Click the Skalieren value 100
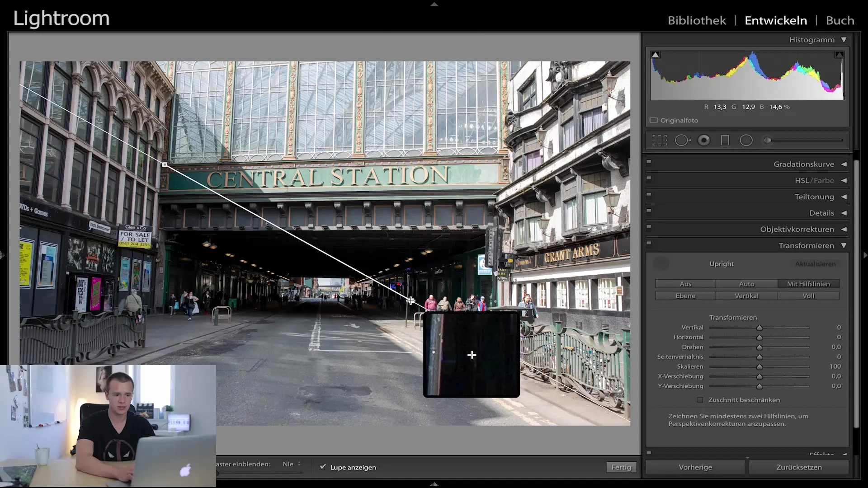The width and height of the screenshot is (868, 488). tap(835, 366)
